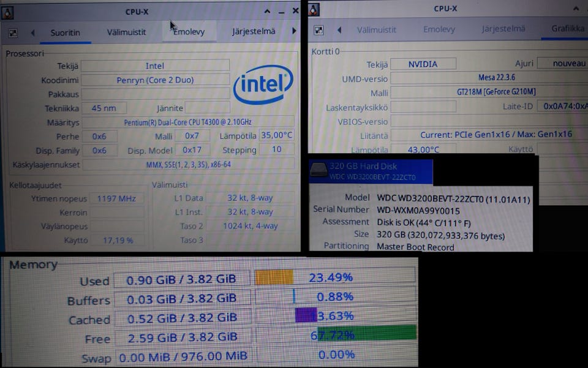Viewport: 588px width, 368px height.
Task: Click Taso 2 value 1024 kt, 4-way
Action: coord(250,225)
